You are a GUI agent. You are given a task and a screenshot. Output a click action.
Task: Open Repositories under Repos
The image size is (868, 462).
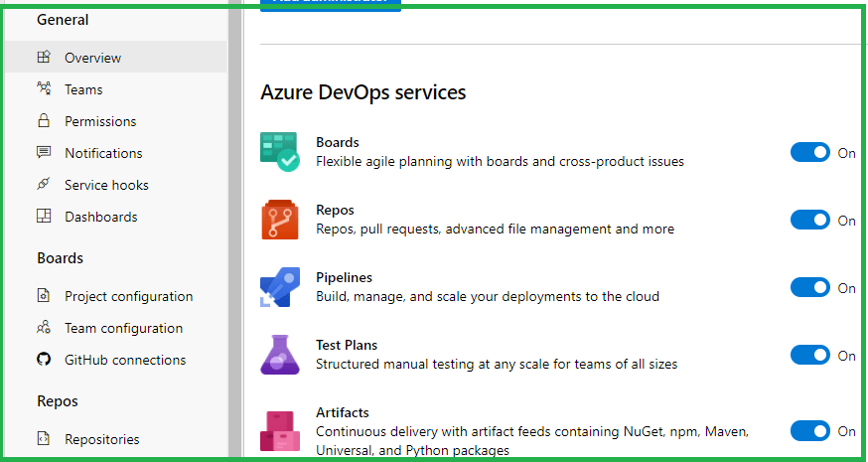[x=115, y=439]
